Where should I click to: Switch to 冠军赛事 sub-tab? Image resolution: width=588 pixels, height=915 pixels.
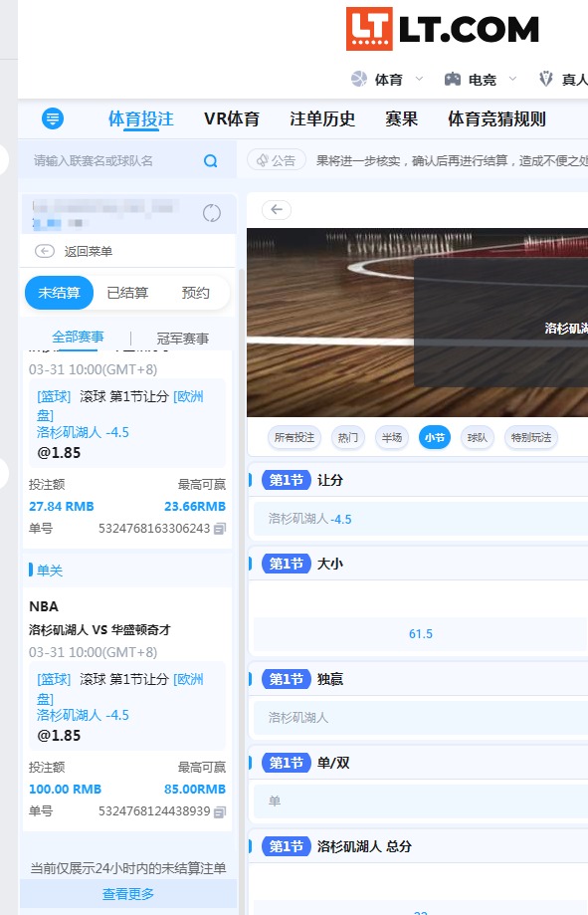tap(183, 339)
